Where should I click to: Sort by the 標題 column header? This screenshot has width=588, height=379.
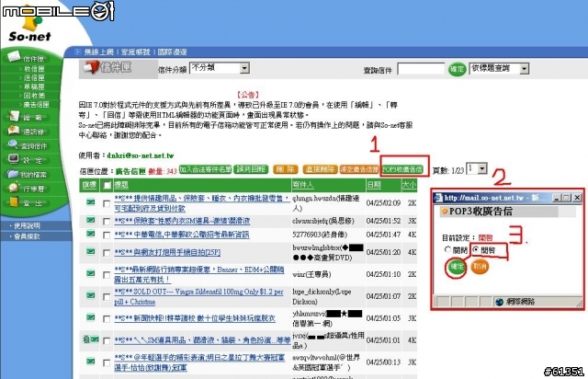coord(121,185)
